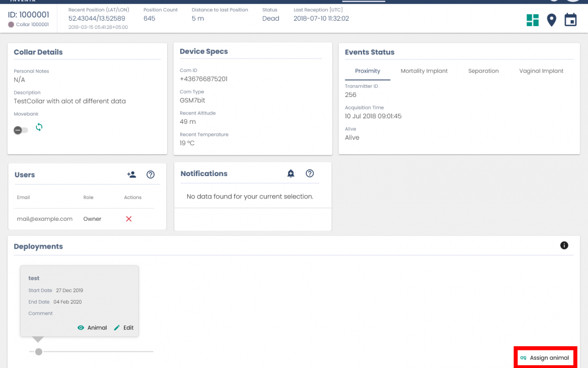588x368 pixels.
Task: Click the add notification bell icon
Action: pyautogui.click(x=291, y=173)
